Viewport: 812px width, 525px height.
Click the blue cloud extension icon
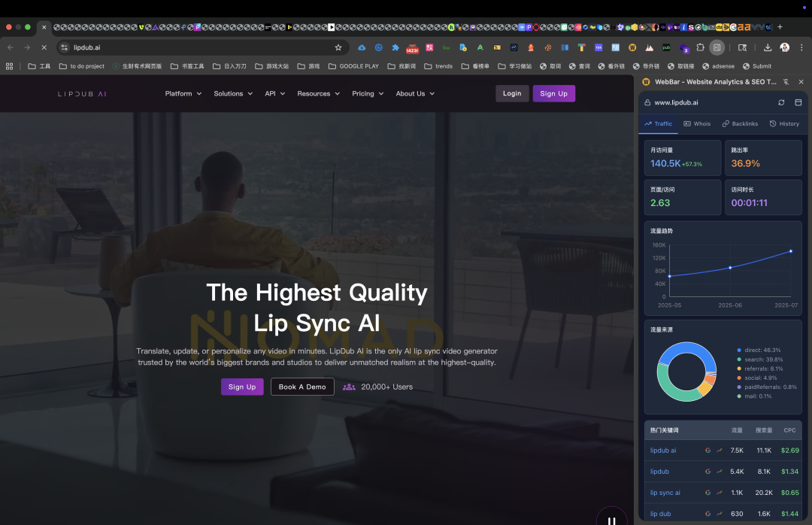pyautogui.click(x=362, y=47)
